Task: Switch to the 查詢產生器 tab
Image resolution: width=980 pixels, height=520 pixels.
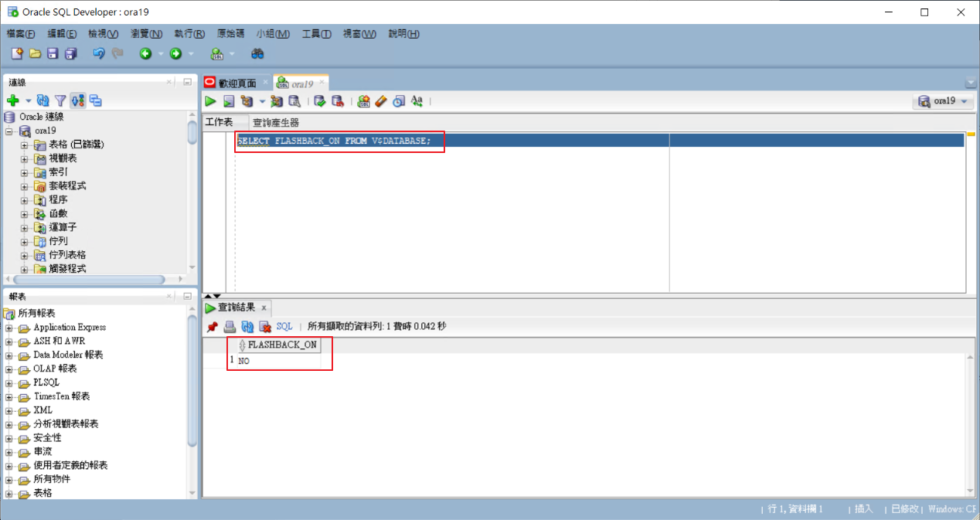Action: [x=276, y=123]
